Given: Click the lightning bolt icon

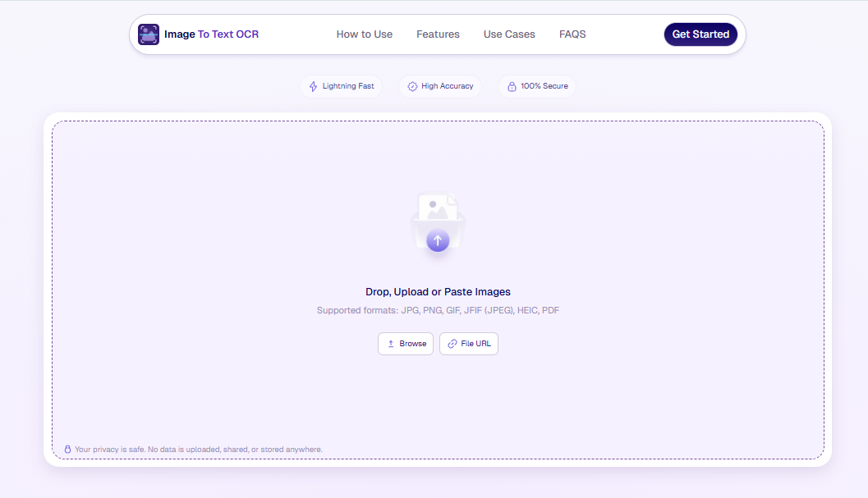Looking at the screenshot, I should [x=313, y=86].
